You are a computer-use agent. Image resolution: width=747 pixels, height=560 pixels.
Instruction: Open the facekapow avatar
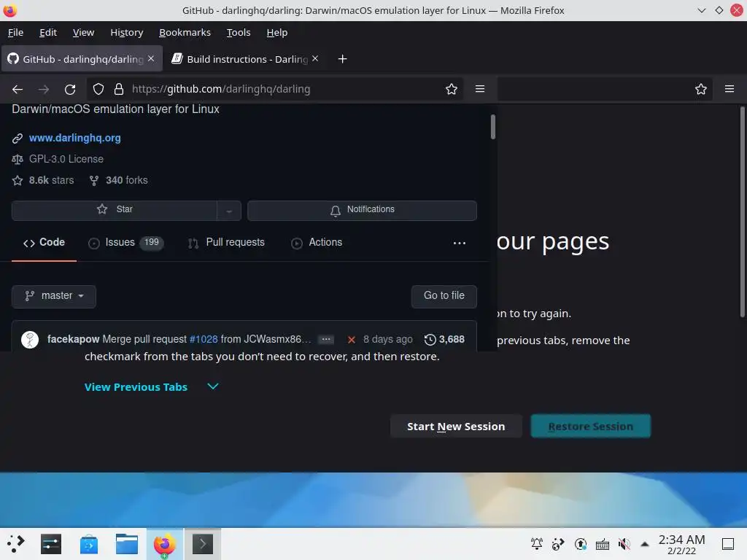coord(30,340)
